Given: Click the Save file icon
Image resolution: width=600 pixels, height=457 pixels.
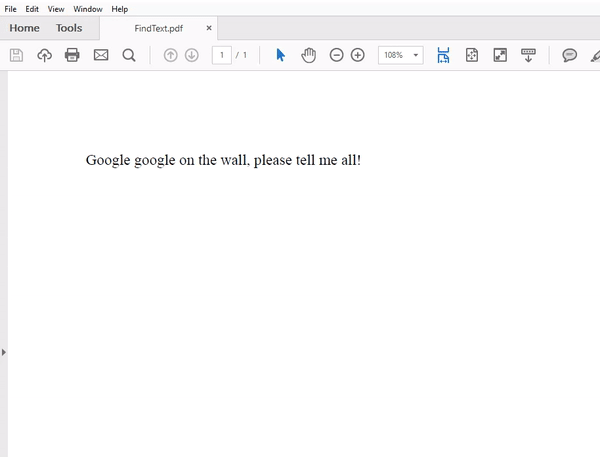Looking at the screenshot, I should (x=16, y=55).
